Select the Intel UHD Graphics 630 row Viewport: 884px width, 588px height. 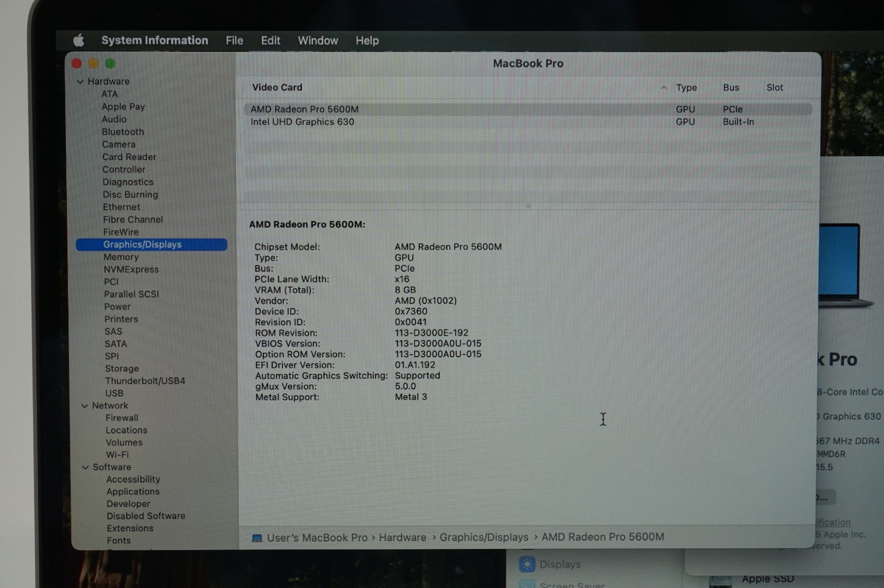pyautogui.click(x=528, y=122)
